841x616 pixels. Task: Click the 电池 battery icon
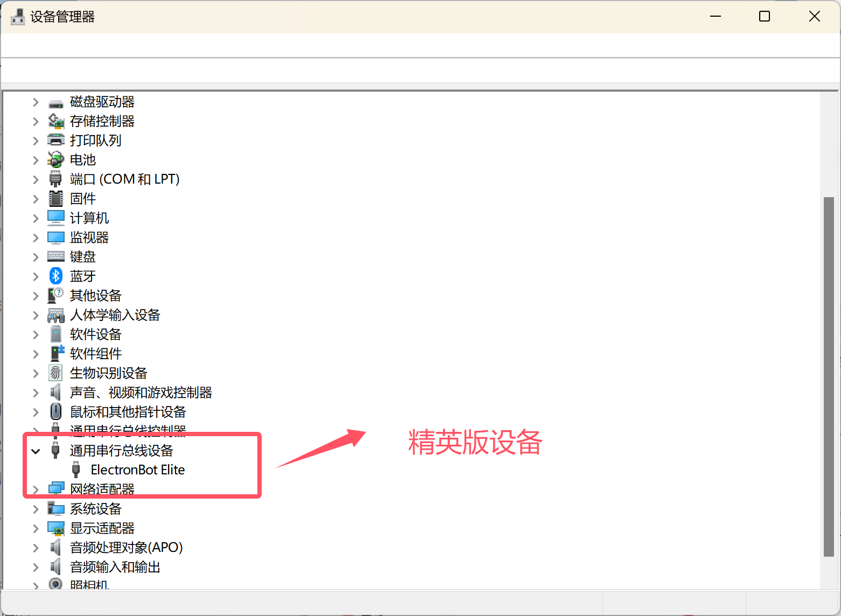[56, 160]
